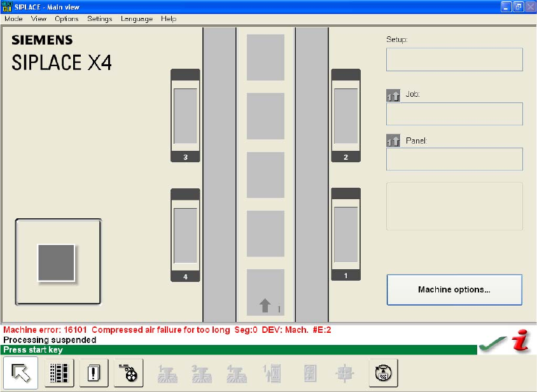Click the load icon beside Panel
The image size is (537, 392).
(393, 141)
